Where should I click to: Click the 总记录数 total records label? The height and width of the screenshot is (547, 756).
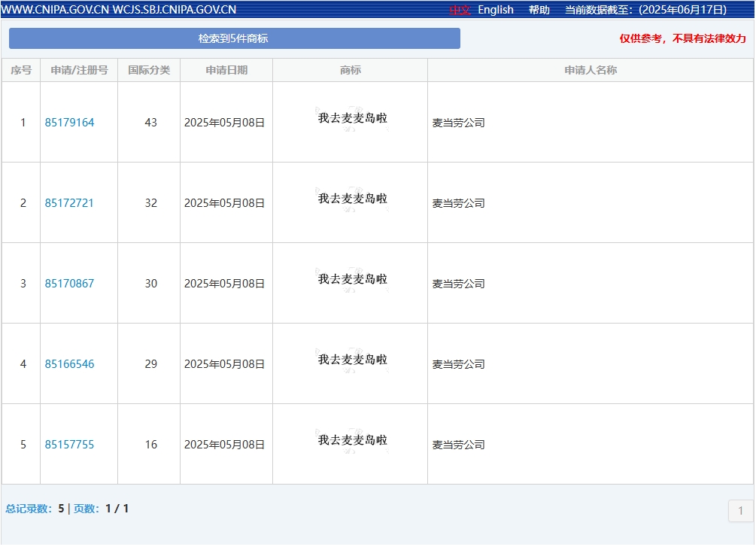click(29, 509)
